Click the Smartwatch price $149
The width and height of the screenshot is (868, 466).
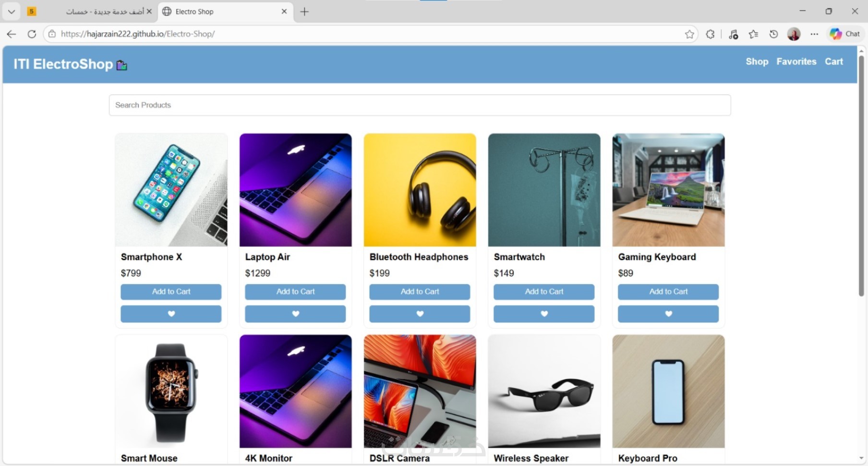[504, 273]
